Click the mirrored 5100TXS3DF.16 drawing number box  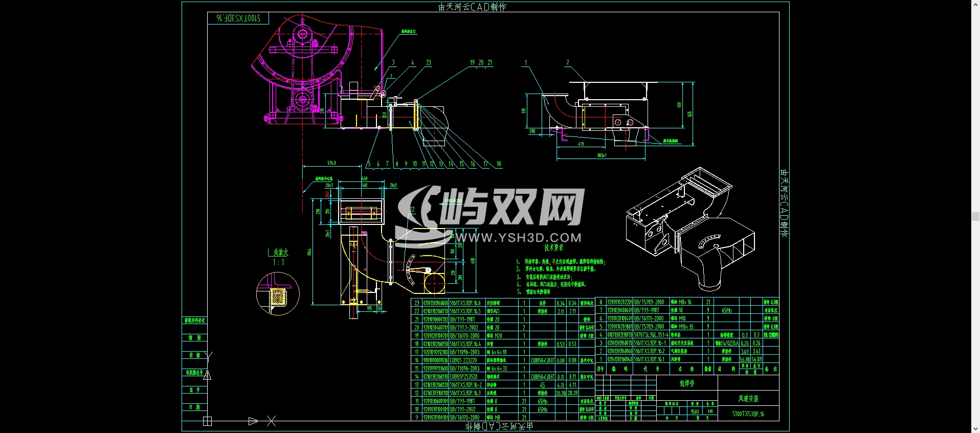[238, 18]
